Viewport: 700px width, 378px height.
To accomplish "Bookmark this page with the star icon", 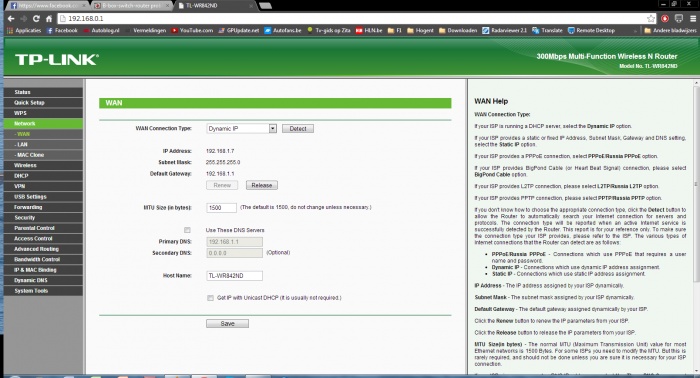I will (651, 19).
